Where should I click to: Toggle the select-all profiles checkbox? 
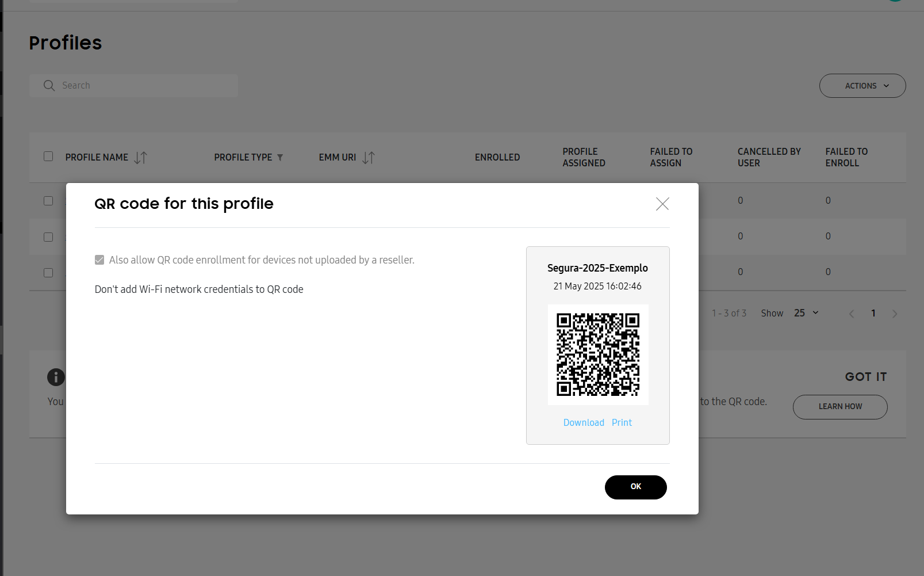pyautogui.click(x=48, y=157)
